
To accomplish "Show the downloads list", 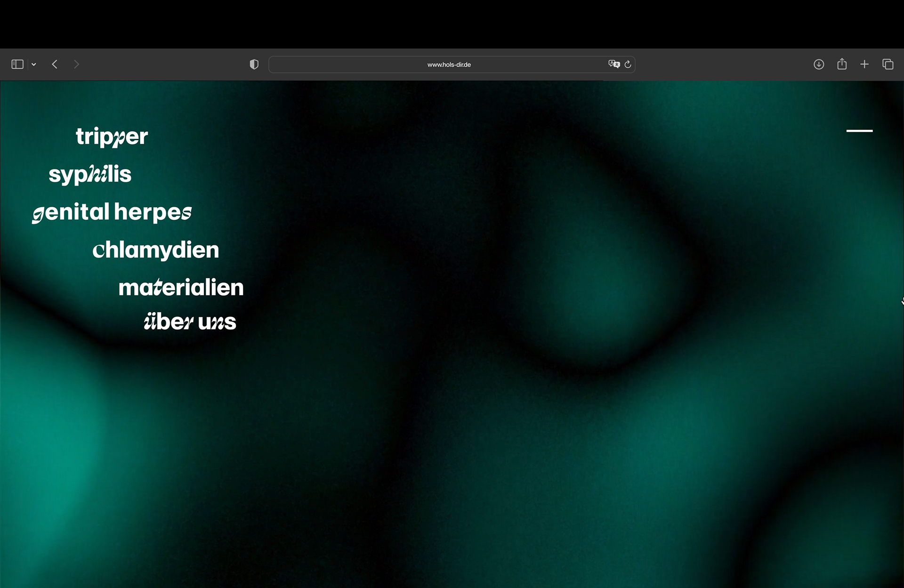I will coord(819,64).
